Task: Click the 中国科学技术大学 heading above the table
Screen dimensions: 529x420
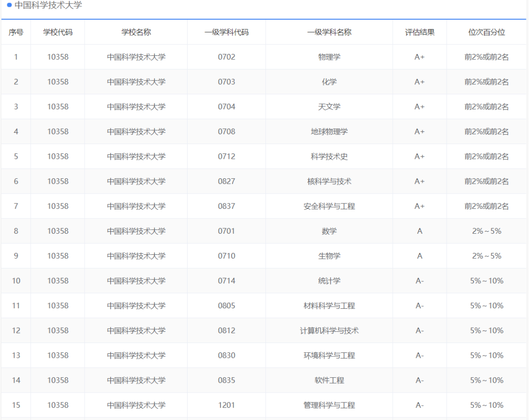Action: [x=48, y=5]
